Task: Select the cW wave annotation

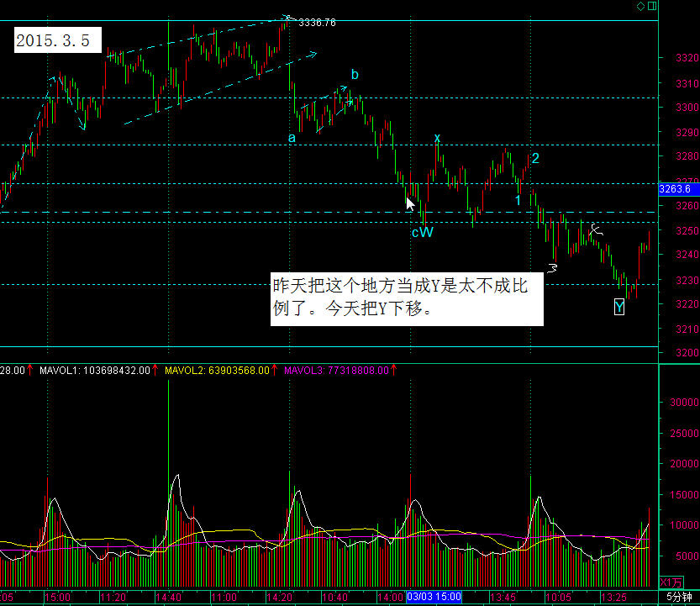Action: point(422,232)
